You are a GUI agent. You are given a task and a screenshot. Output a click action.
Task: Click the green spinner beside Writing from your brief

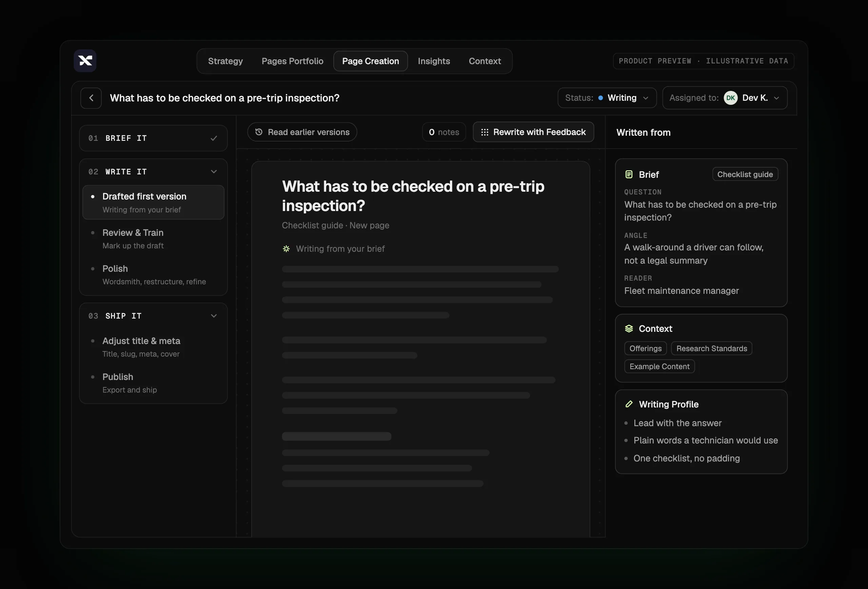click(x=286, y=249)
